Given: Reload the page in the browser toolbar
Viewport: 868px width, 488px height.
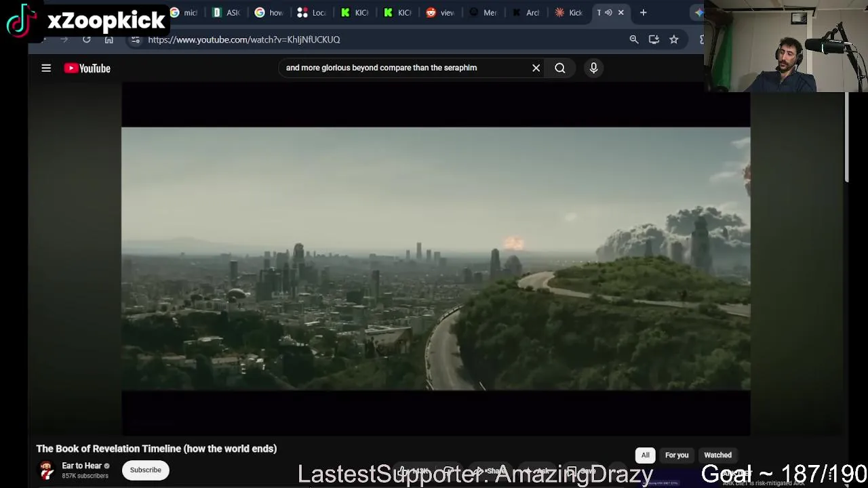Looking at the screenshot, I should pyautogui.click(x=87, y=39).
